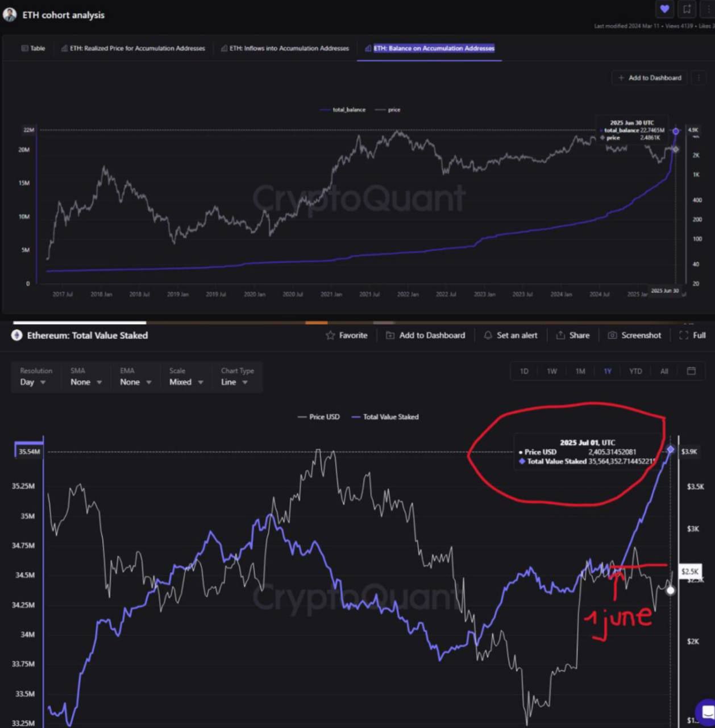
Task: Select the 1D time range
Action: point(524,371)
